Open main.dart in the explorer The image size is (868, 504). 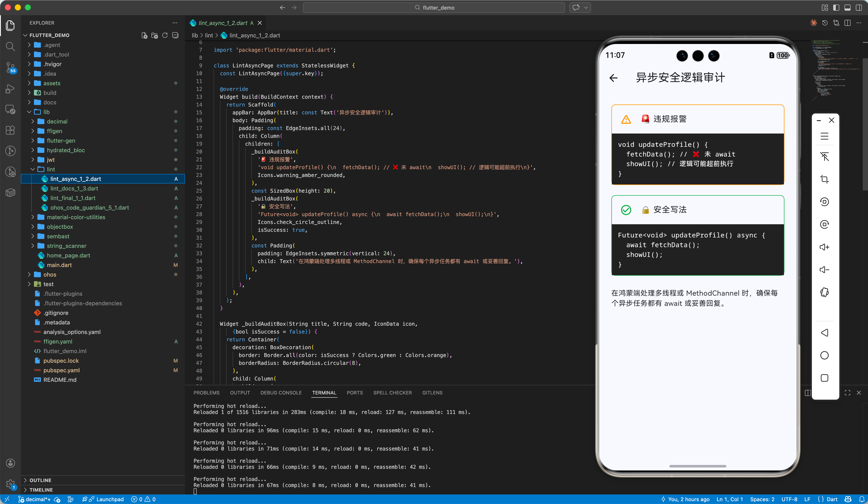pyautogui.click(x=59, y=265)
